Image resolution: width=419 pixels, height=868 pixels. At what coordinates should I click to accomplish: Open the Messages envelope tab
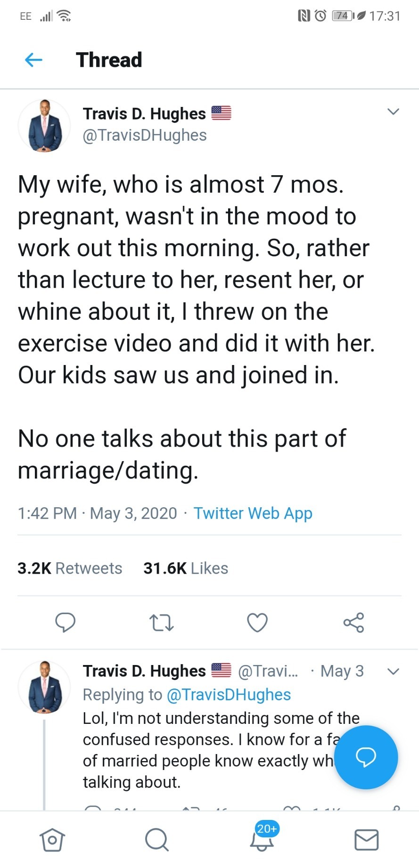click(x=366, y=840)
